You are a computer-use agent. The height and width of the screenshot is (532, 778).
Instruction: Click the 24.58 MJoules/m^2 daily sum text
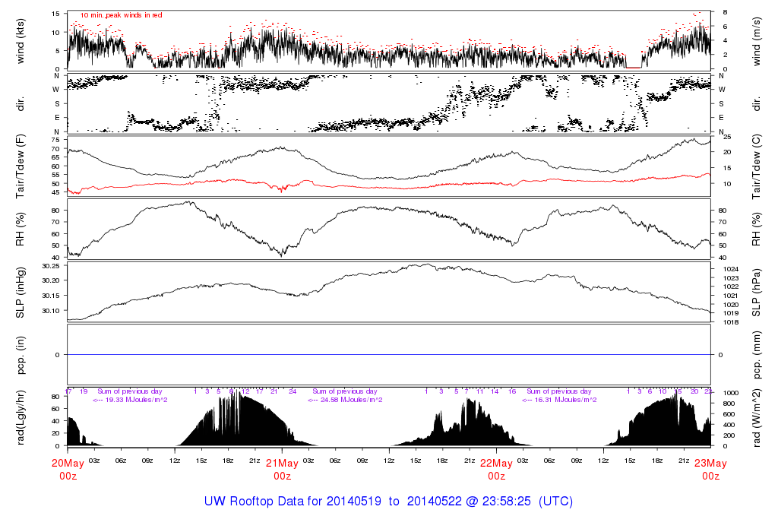tap(344, 399)
